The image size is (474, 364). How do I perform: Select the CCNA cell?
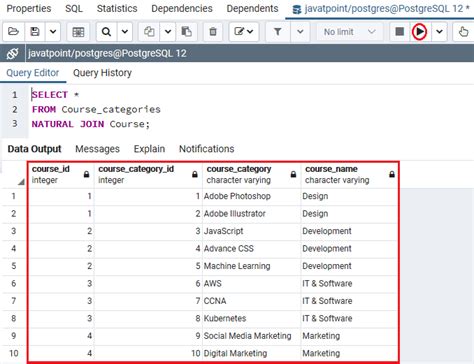251,301
